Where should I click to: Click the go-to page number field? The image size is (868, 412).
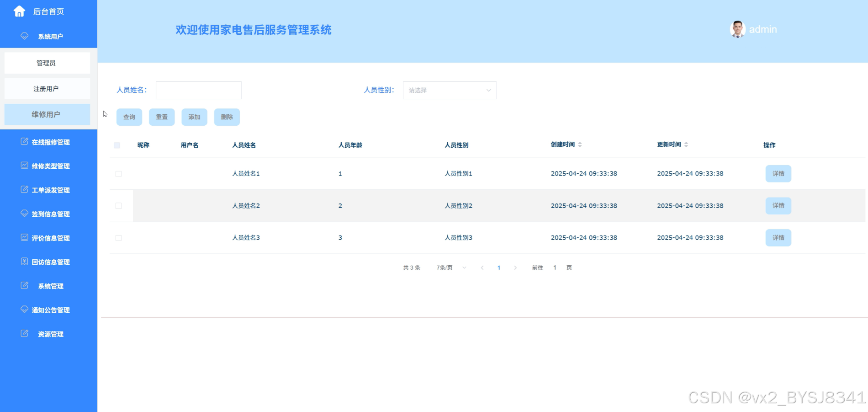pos(555,268)
